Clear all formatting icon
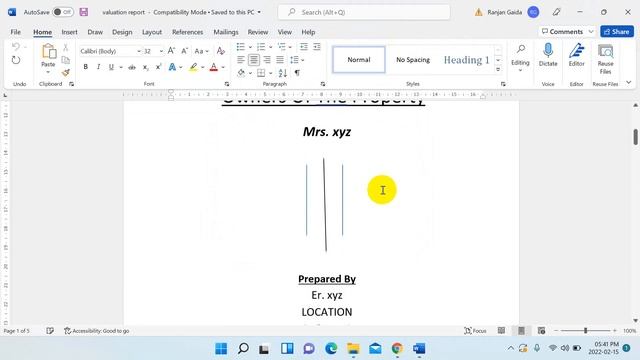The image size is (640, 360). (221, 51)
